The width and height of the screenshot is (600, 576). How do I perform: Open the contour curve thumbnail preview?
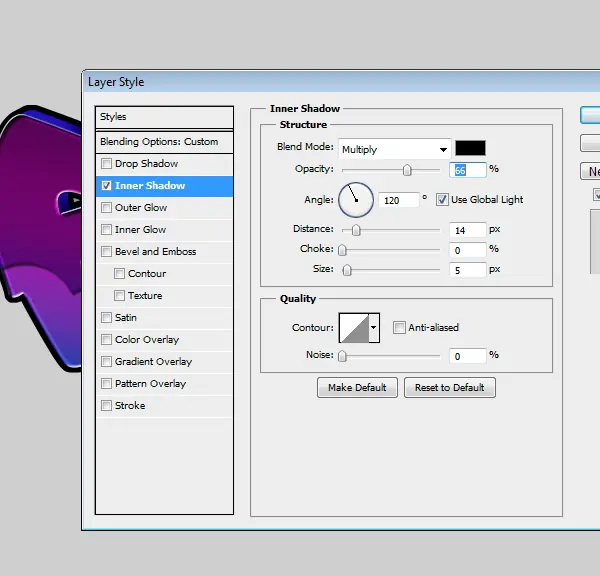[354, 328]
